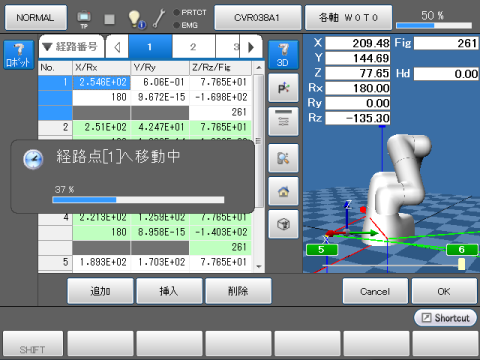This screenshot has height=360, width=480.
Task: Click the green waypoint marker 6
Action: click(462, 249)
